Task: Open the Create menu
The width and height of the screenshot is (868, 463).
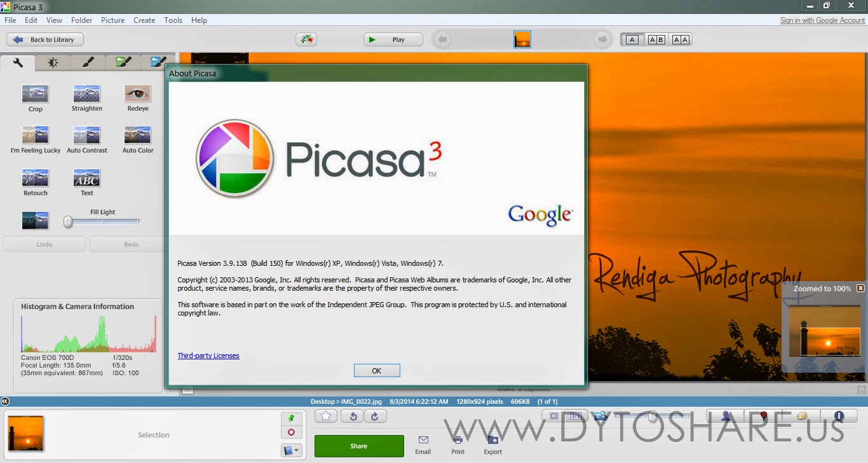Action: (144, 20)
